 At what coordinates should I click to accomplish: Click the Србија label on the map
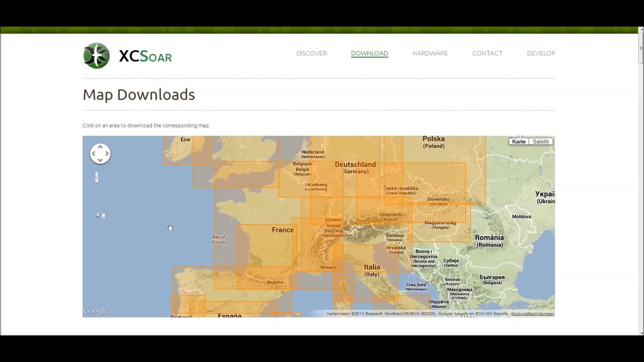tap(451, 261)
